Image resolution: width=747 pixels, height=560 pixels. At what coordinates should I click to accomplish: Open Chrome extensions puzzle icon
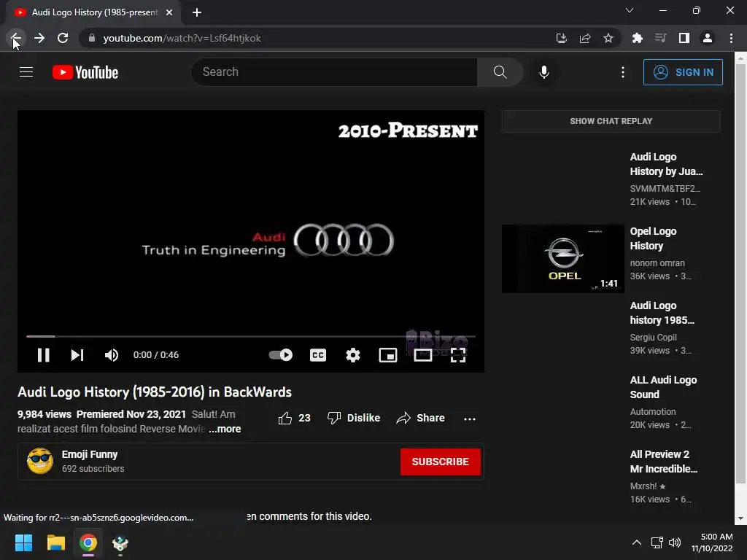[x=638, y=38]
